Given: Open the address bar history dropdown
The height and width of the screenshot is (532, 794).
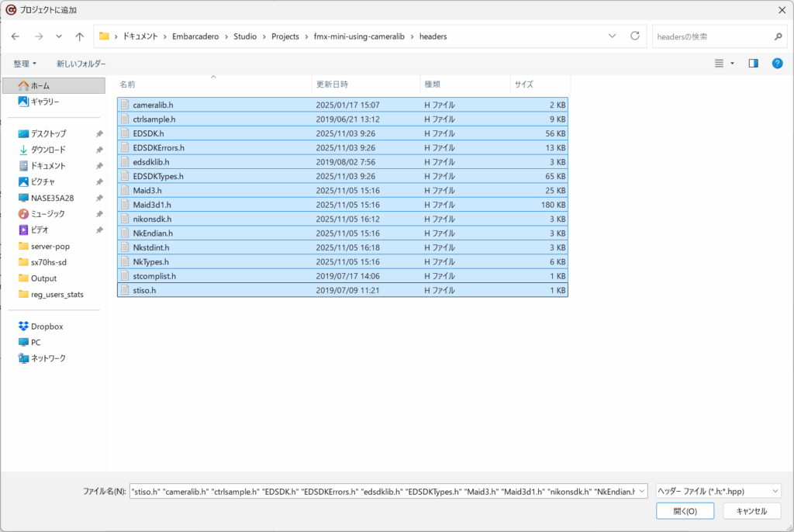Looking at the screenshot, I should coord(613,36).
